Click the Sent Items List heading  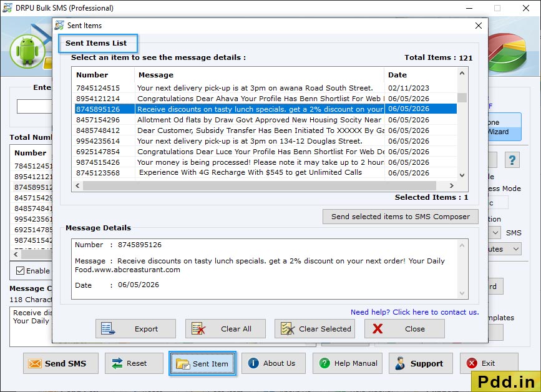pos(96,43)
